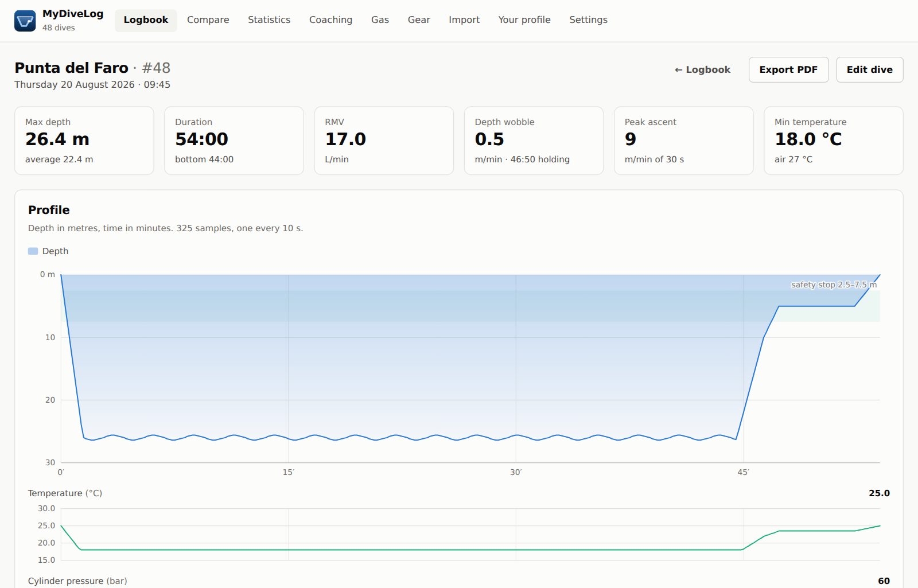Screen dimensions: 918x588
Task: Click the Duration 54:00 value
Action: click(201, 139)
